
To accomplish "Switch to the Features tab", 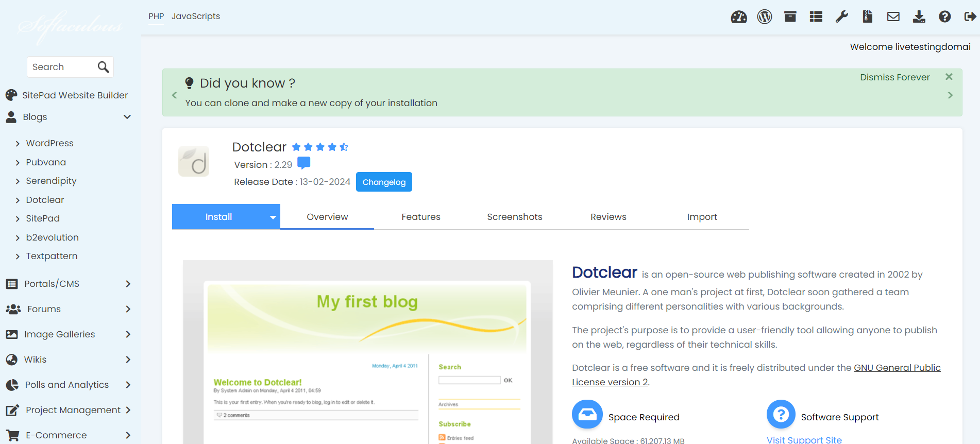I will tap(421, 217).
